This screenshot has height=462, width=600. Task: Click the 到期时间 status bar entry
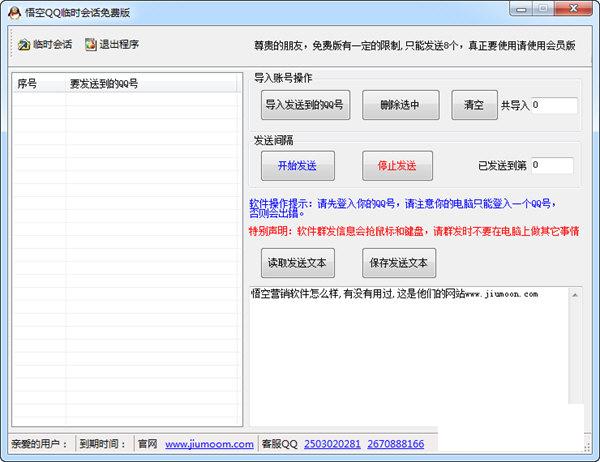pyautogui.click(x=103, y=444)
